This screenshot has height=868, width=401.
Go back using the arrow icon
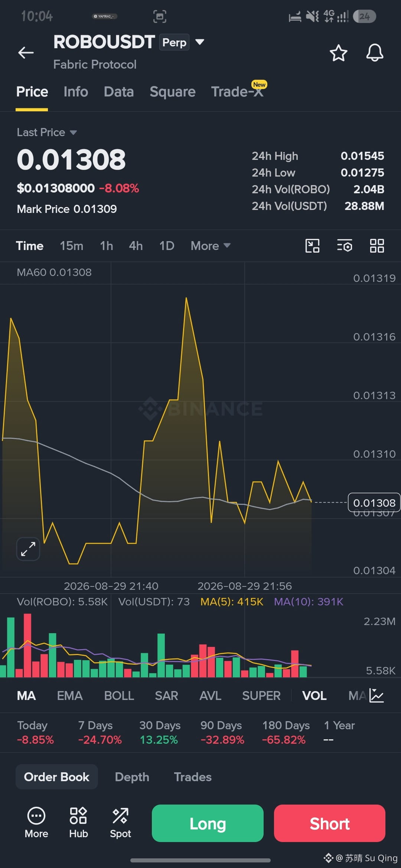26,53
